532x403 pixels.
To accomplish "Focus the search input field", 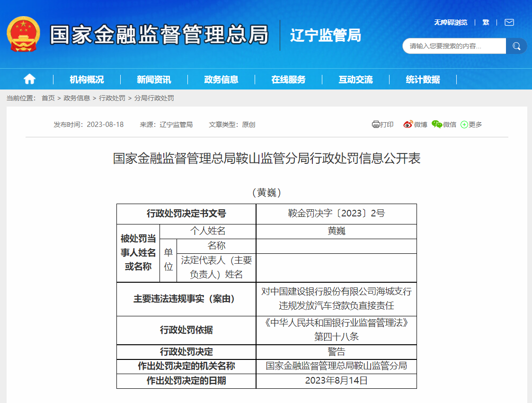I will point(453,46).
